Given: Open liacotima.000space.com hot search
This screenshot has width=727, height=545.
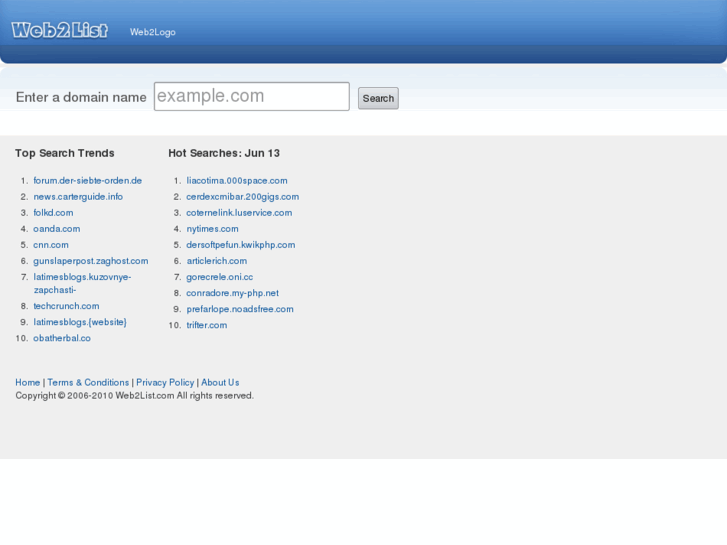Looking at the screenshot, I should [x=237, y=180].
